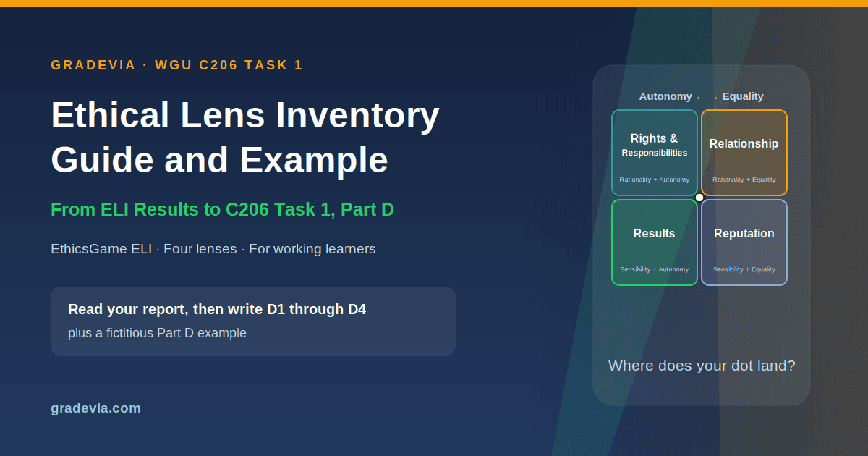The height and width of the screenshot is (456, 868).
Task: Click the Rights & Responsibilities lens quadrant
Action: (x=655, y=153)
